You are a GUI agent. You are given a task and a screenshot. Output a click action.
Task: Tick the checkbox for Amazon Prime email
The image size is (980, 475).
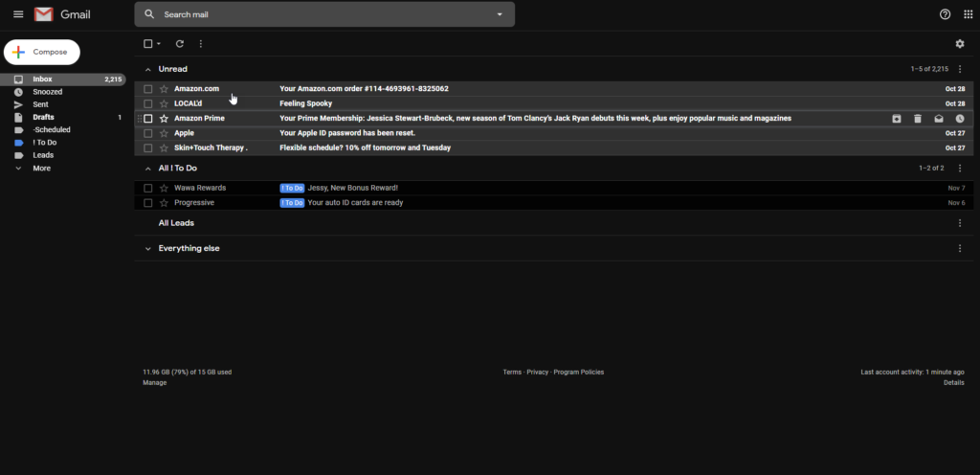[x=148, y=119]
